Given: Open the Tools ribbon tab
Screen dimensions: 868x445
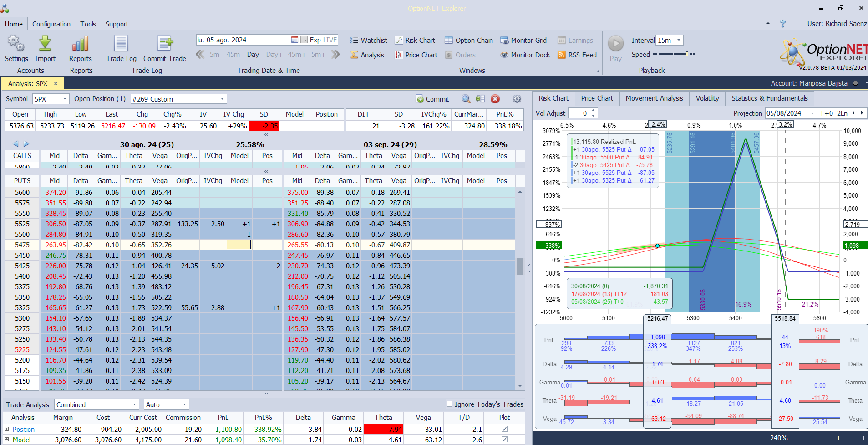Looking at the screenshot, I should tap(88, 24).
